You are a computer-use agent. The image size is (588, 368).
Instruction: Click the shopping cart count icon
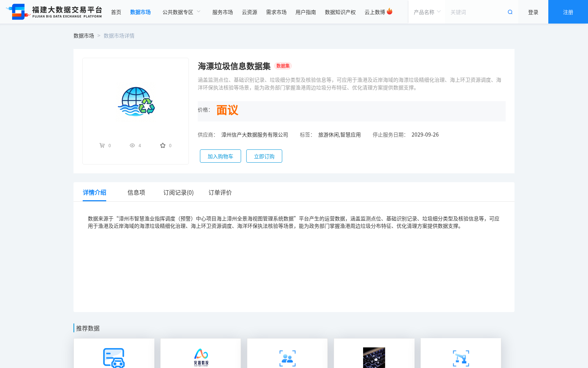(102, 145)
